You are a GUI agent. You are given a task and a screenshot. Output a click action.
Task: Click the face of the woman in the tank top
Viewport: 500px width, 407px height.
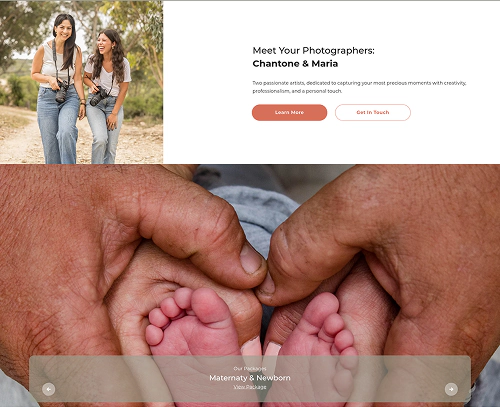(x=63, y=29)
